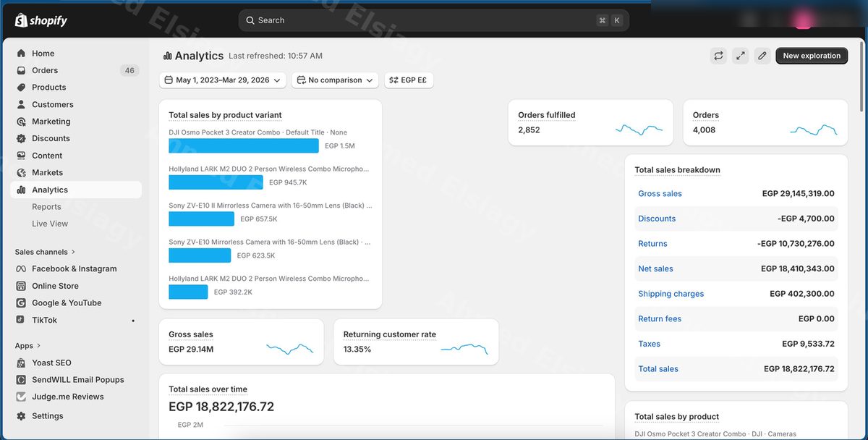
Task: Open the Returns breakdown link
Action: 652,244
